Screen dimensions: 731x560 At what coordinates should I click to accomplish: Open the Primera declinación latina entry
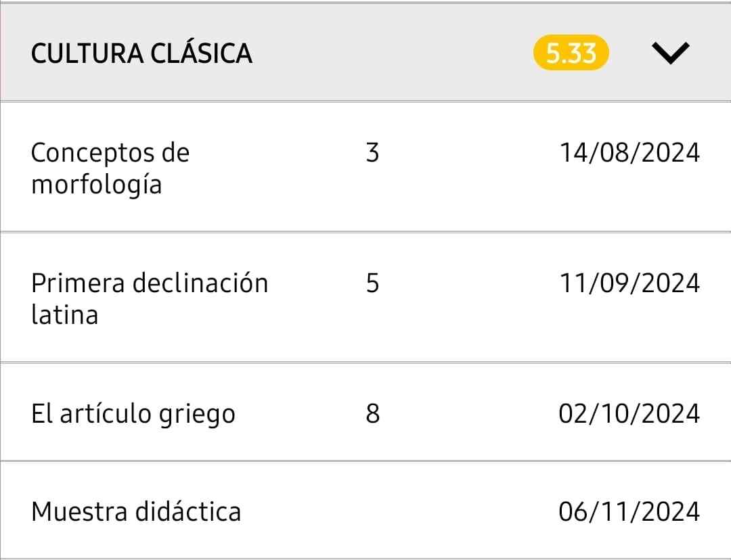coord(149,298)
